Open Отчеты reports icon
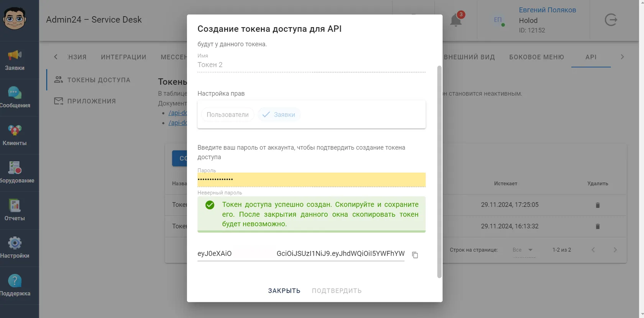The height and width of the screenshot is (318, 644). click(x=15, y=205)
